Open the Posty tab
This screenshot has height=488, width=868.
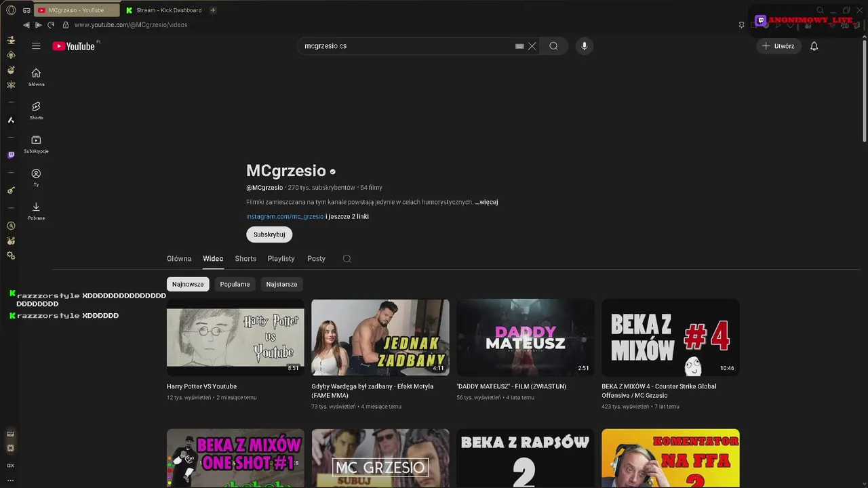316,258
